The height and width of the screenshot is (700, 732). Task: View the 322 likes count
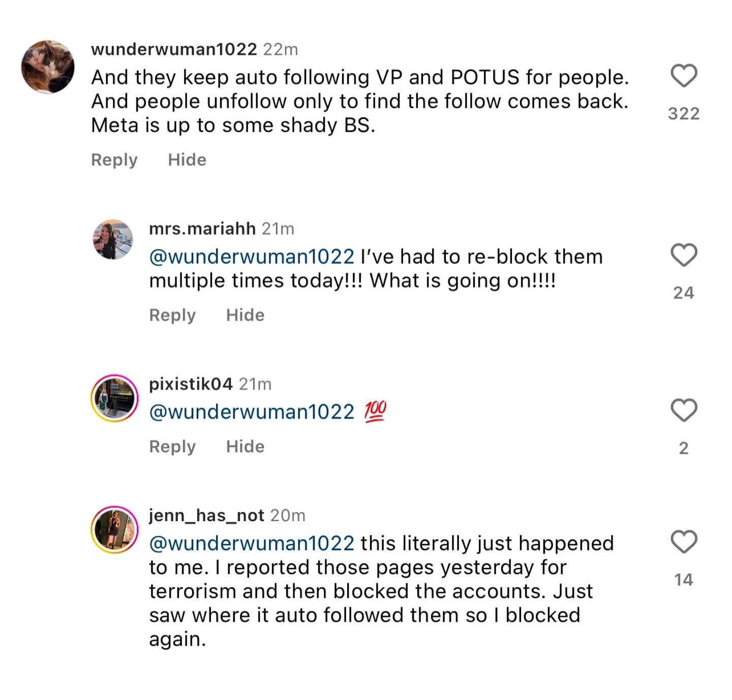tap(684, 113)
